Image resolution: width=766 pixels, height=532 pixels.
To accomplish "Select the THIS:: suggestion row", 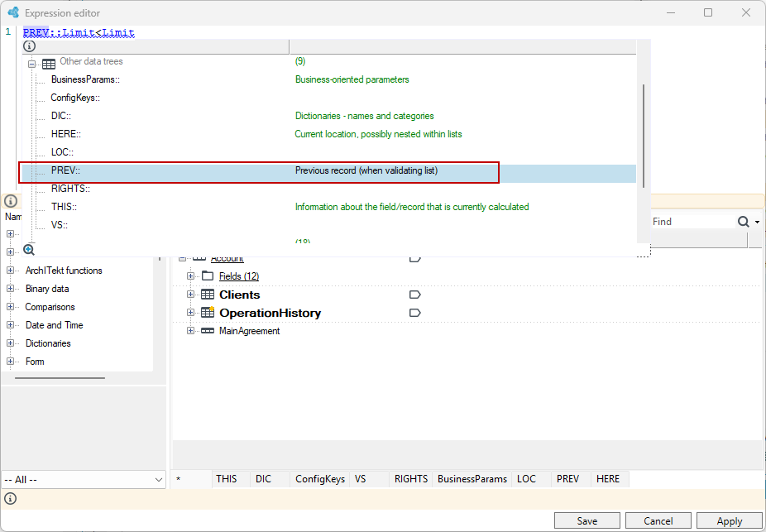I will click(329, 207).
